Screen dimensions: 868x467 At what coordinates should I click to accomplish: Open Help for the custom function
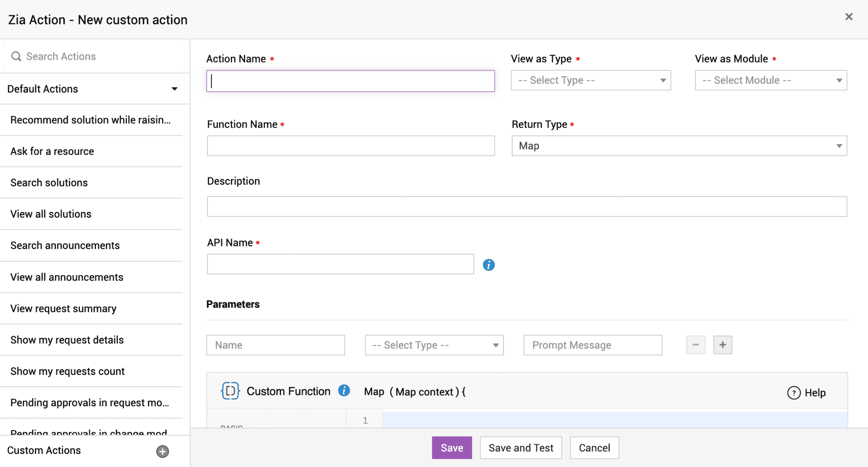806,393
